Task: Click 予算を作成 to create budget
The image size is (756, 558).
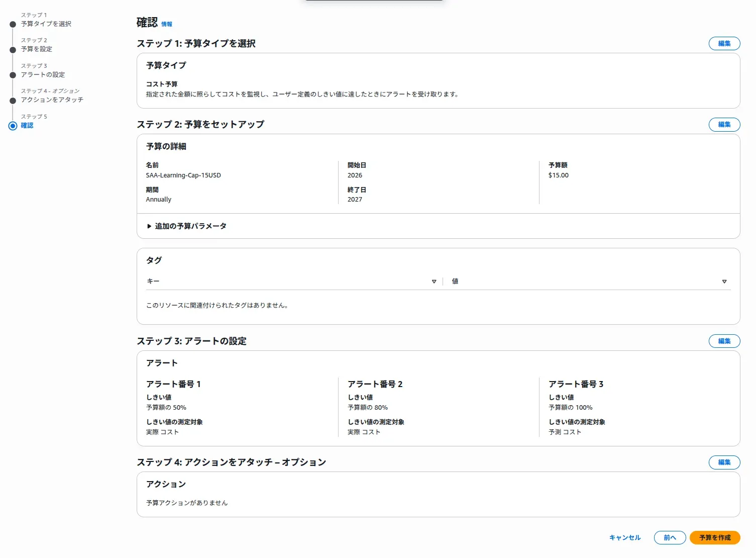Action: (x=715, y=538)
